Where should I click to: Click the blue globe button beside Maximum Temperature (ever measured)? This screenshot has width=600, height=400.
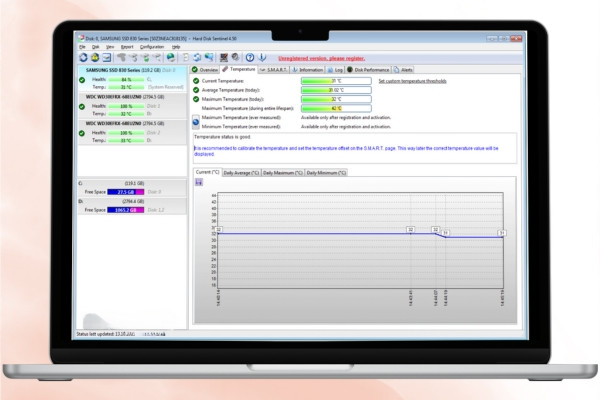196,122
